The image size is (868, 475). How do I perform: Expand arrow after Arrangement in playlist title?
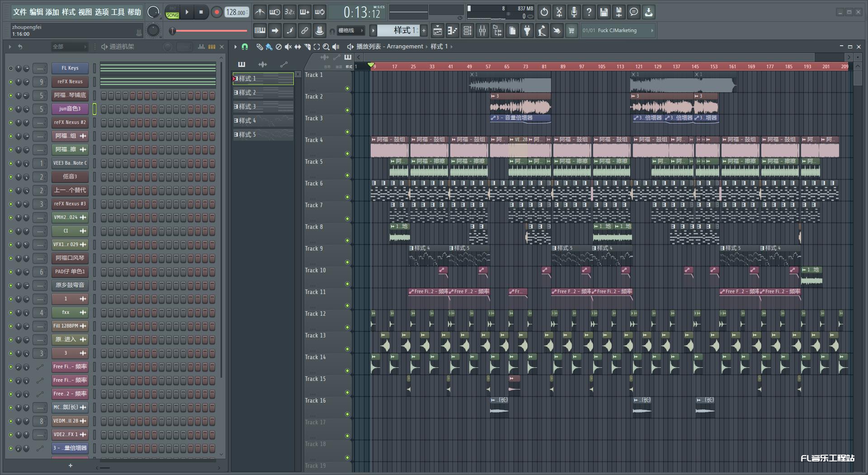pyautogui.click(x=426, y=47)
